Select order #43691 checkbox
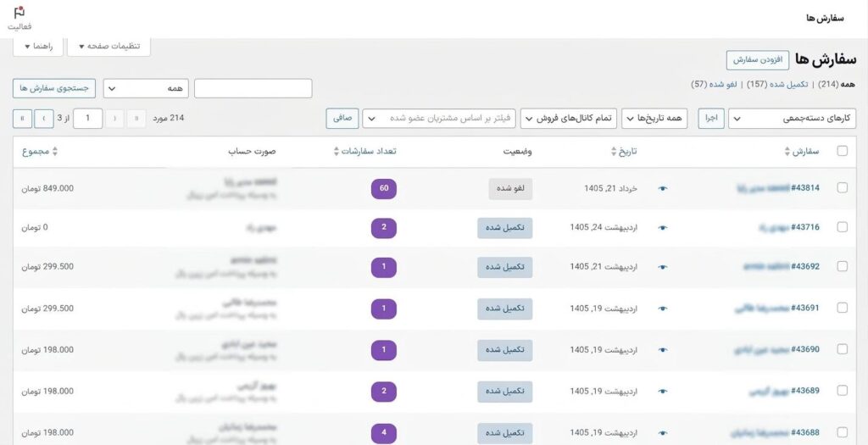Image resolution: width=868 pixels, height=445 pixels. (842, 308)
